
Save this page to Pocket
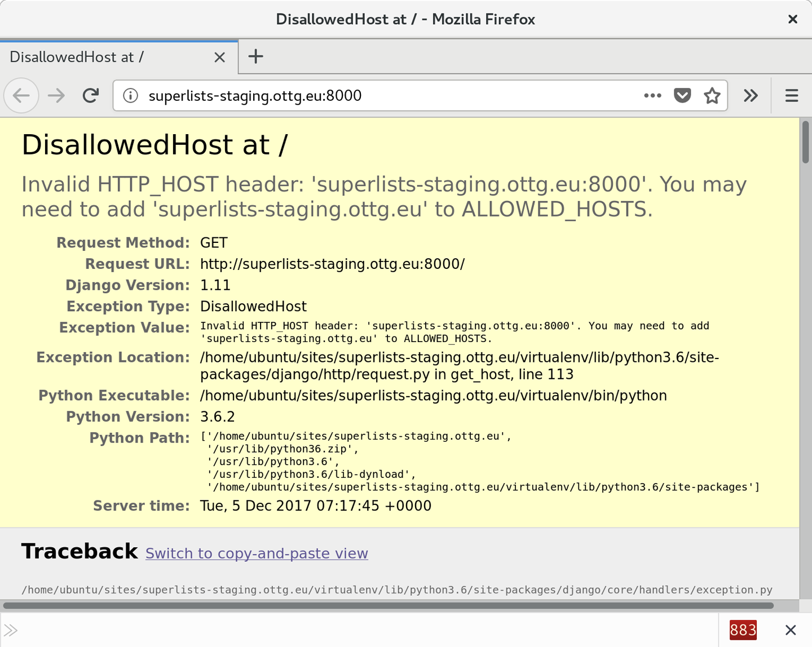682,96
